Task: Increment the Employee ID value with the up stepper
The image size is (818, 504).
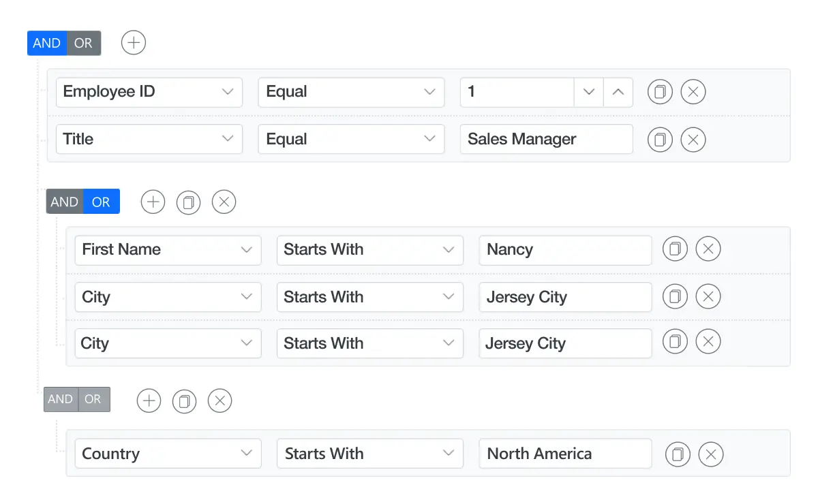Action: pos(618,91)
